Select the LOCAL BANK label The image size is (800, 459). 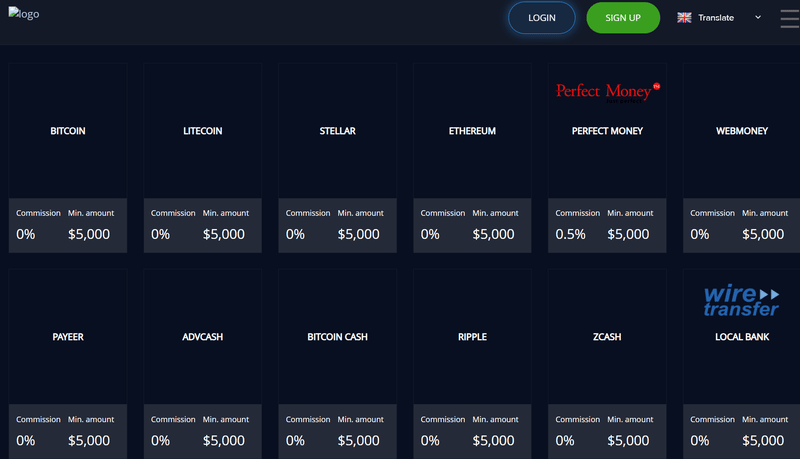tap(742, 337)
